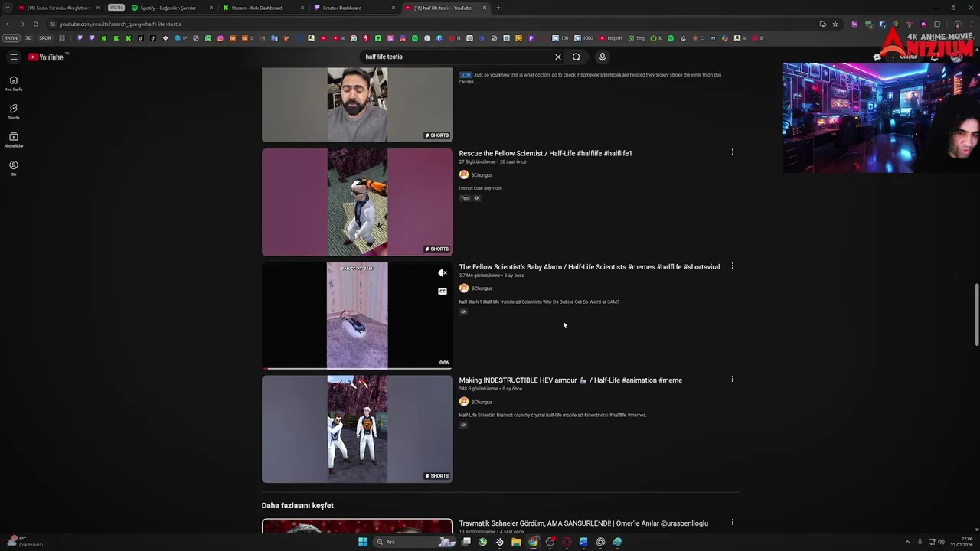Open the SPOR bookmark folder

45,38
